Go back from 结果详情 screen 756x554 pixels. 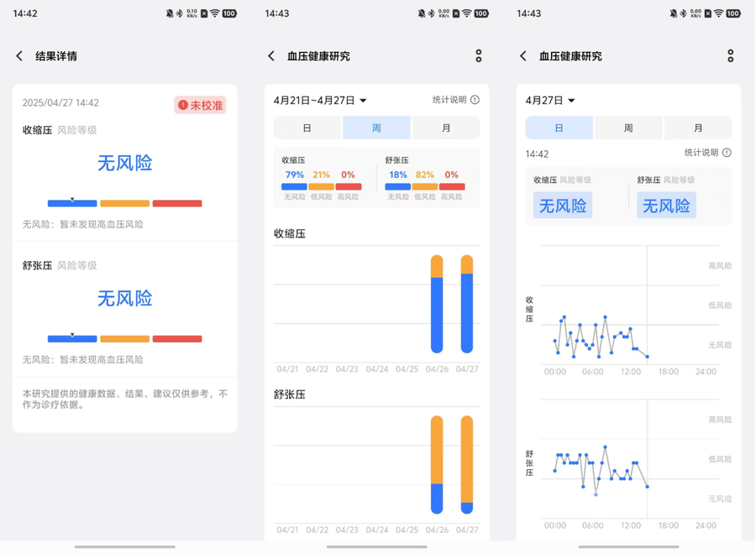(19, 56)
